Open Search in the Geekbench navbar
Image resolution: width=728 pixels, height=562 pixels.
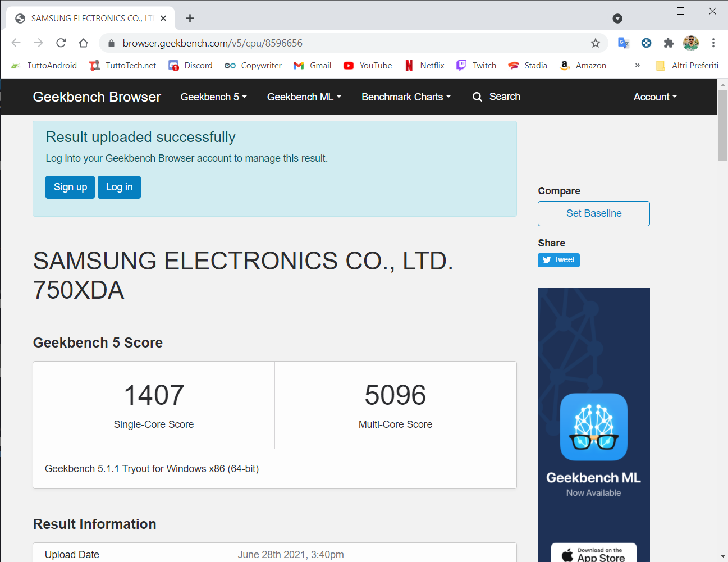click(x=497, y=97)
